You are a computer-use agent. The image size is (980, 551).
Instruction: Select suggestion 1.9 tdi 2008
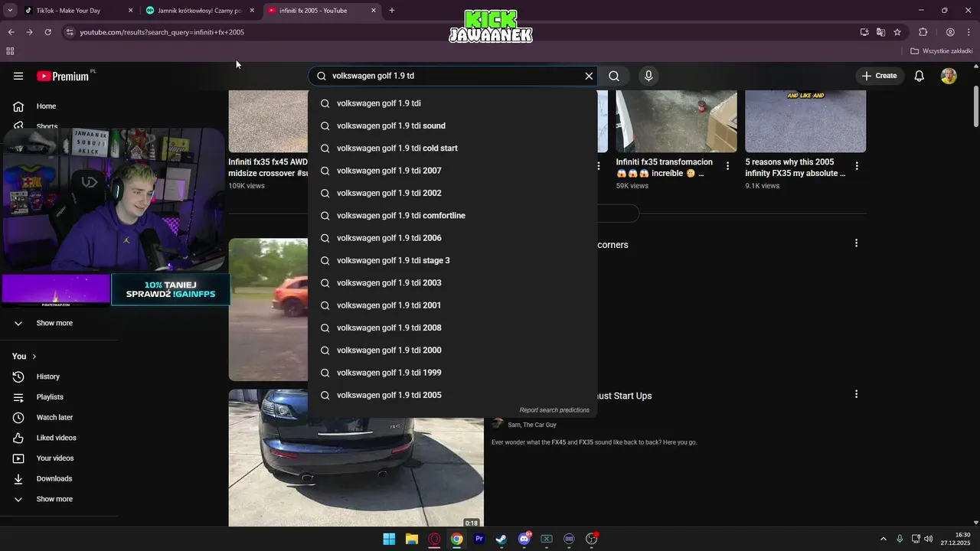[x=452, y=328]
